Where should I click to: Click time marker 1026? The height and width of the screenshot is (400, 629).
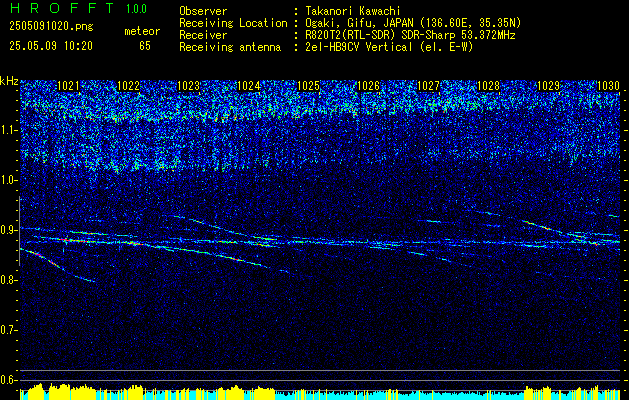click(x=368, y=85)
